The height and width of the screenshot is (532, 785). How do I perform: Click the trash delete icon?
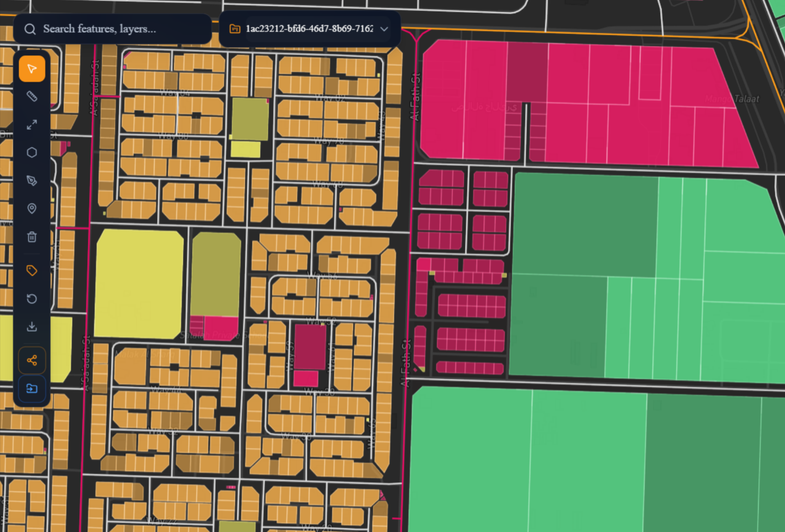click(32, 237)
